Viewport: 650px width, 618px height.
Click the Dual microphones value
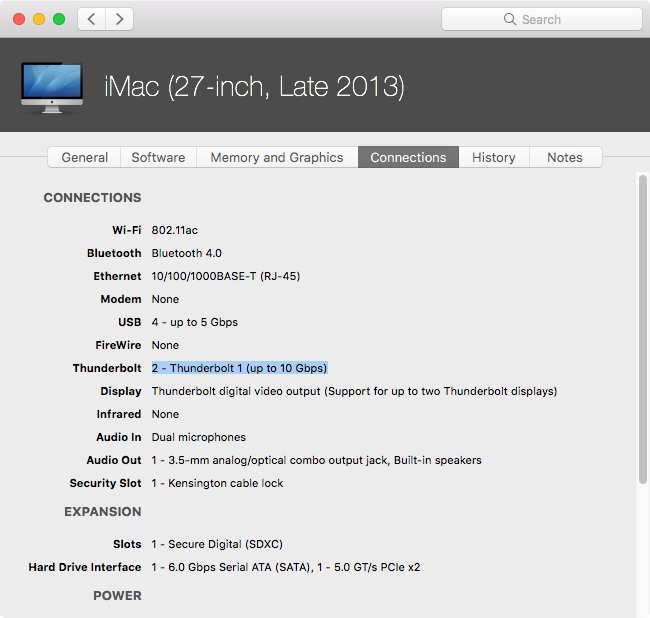pos(199,437)
